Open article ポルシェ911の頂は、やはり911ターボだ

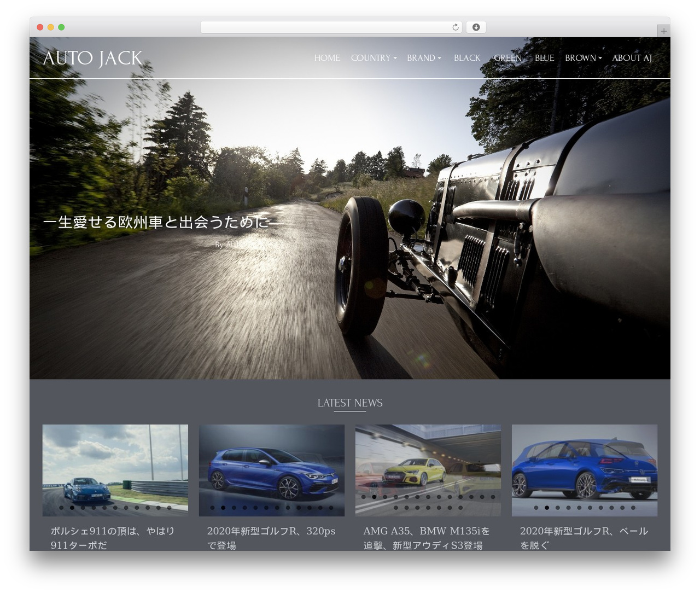[x=113, y=538]
